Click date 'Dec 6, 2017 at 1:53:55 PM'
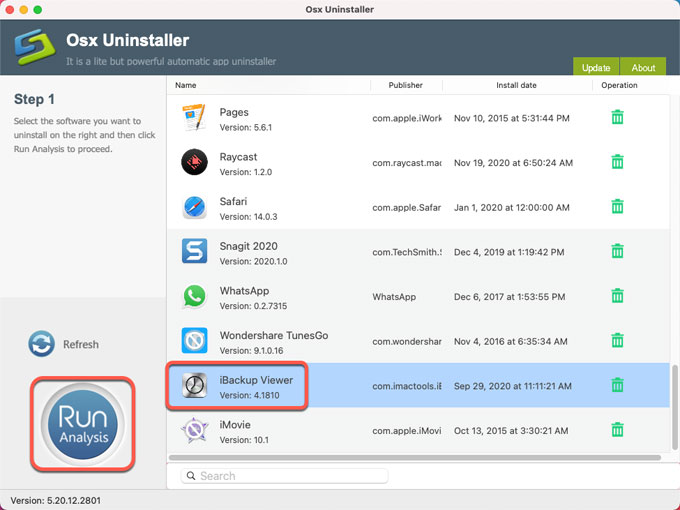This screenshot has height=510, width=680. (510, 297)
